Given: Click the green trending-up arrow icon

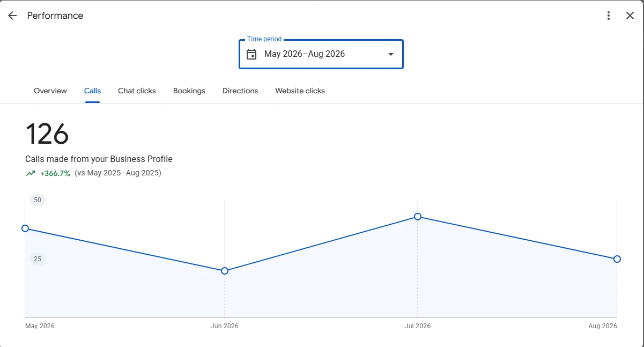Looking at the screenshot, I should pyautogui.click(x=31, y=173).
